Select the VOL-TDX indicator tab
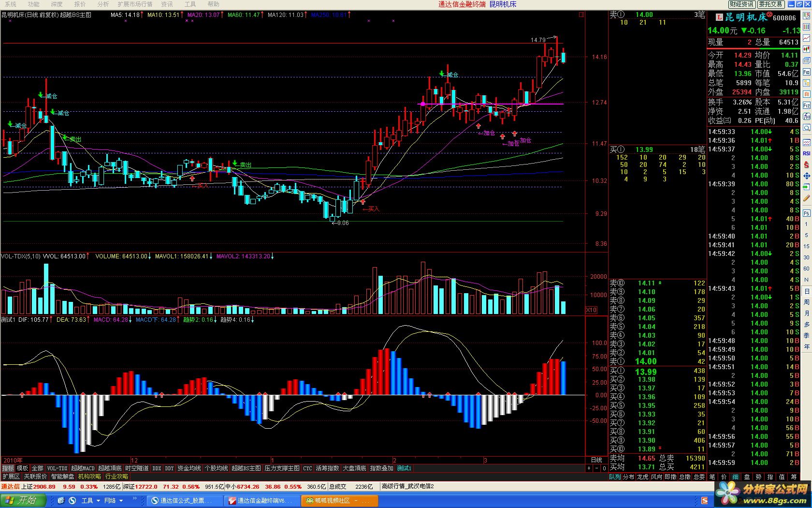This screenshot has width=812, height=508. pos(57,468)
